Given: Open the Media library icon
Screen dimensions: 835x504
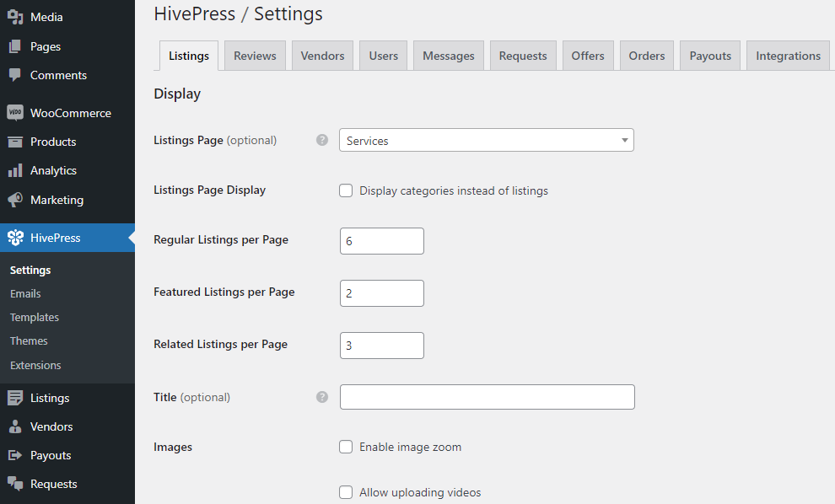Looking at the screenshot, I should [16, 16].
